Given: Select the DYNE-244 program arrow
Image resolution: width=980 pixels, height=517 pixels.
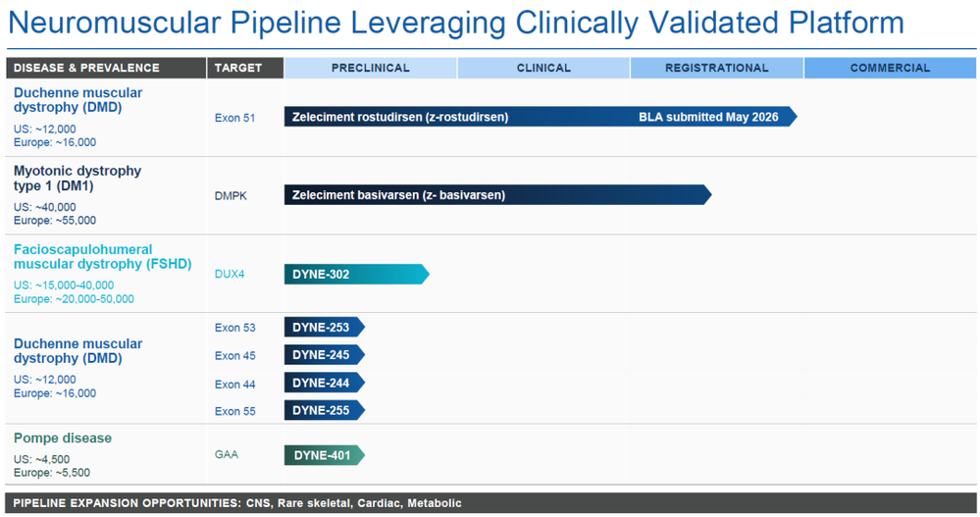Looking at the screenshot, I should coord(325,383).
